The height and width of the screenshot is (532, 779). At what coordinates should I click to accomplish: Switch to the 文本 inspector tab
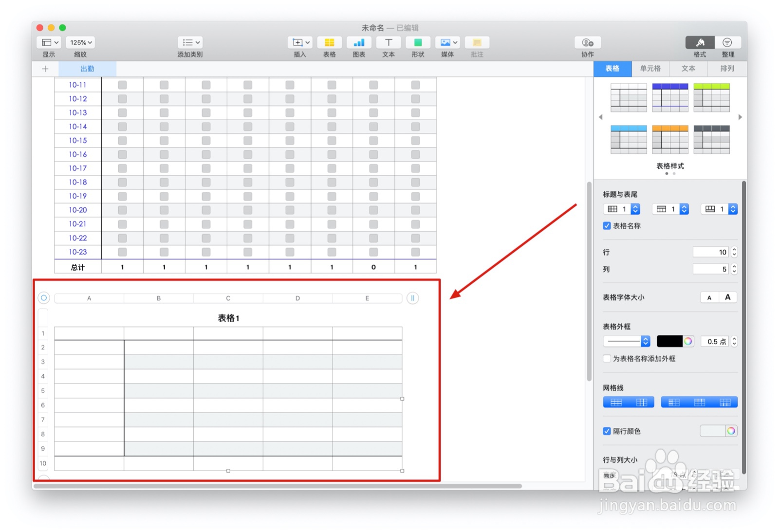pos(688,69)
